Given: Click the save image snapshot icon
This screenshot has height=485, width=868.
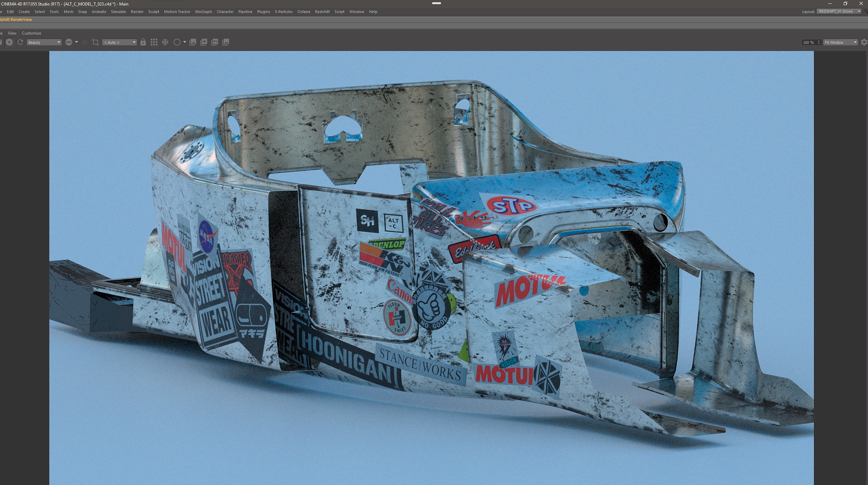Looking at the screenshot, I should (x=193, y=42).
